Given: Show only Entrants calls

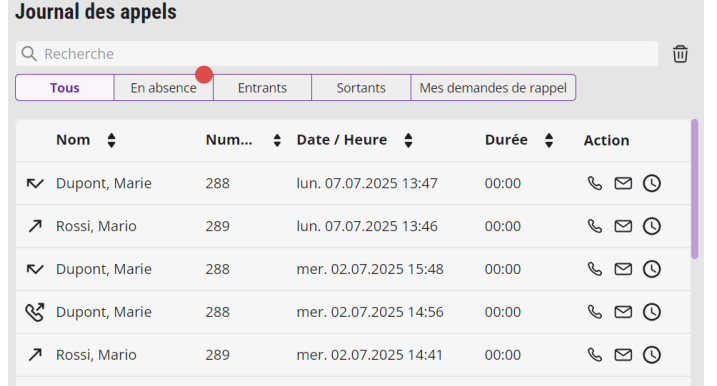Looking at the screenshot, I should click(x=262, y=88).
